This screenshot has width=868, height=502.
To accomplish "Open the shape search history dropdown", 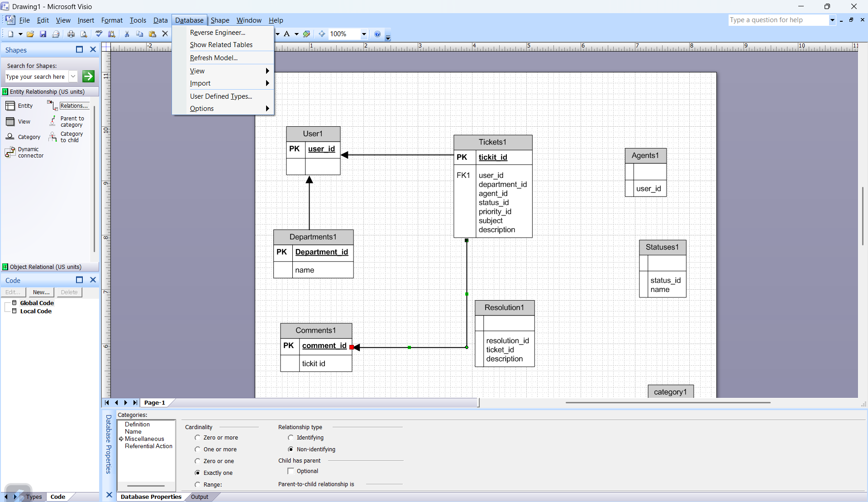I will pos(73,76).
